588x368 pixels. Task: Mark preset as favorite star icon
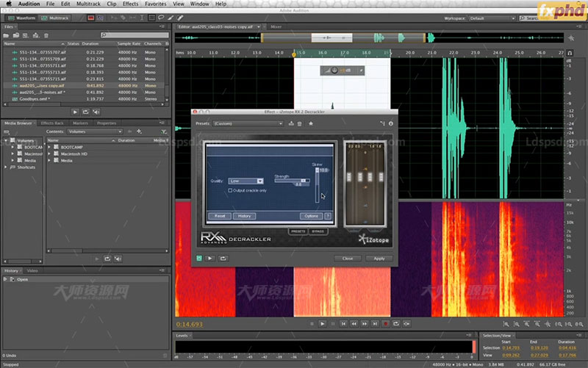click(x=311, y=123)
